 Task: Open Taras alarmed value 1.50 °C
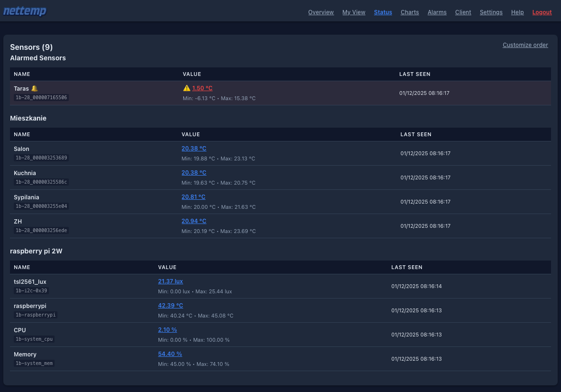click(x=202, y=88)
